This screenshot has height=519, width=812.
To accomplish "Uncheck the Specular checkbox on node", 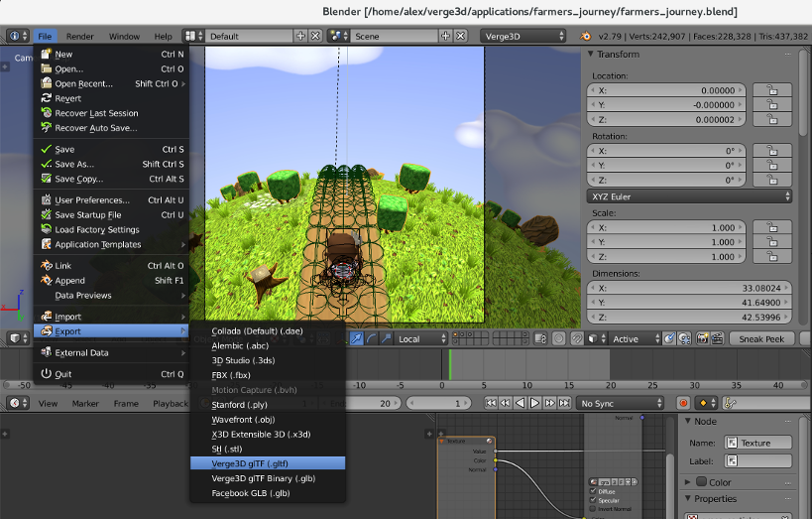I will coord(593,500).
